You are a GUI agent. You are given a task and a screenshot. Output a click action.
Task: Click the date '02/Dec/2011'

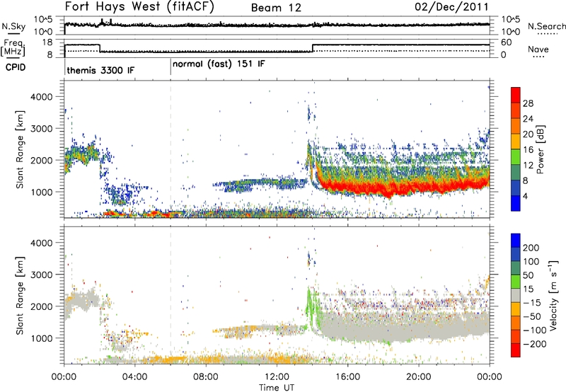451,7
